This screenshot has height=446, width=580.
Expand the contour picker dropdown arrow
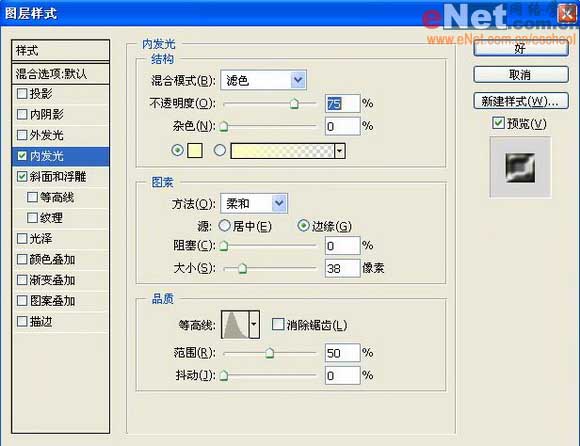254,325
